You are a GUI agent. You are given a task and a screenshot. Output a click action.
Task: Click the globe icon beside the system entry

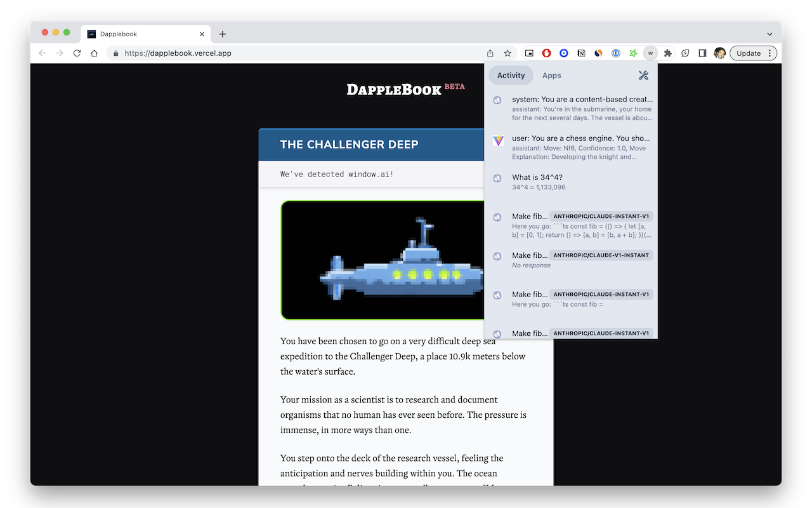click(497, 100)
